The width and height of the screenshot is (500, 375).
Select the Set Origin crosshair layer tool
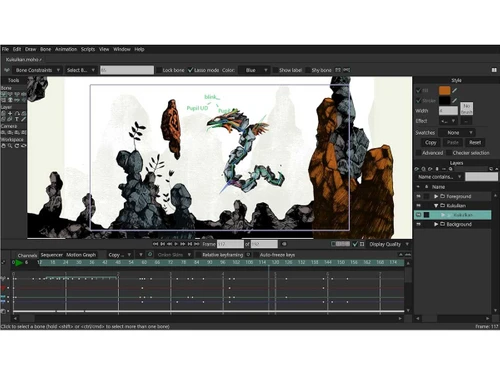tap(10, 113)
